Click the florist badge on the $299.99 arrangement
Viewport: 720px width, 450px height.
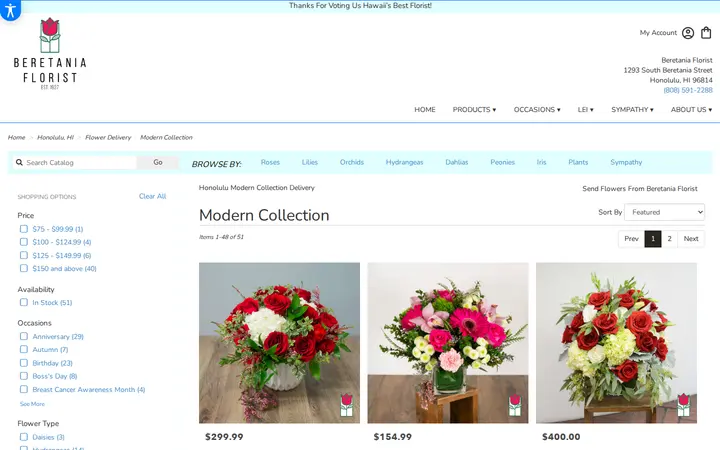pyautogui.click(x=347, y=405)
